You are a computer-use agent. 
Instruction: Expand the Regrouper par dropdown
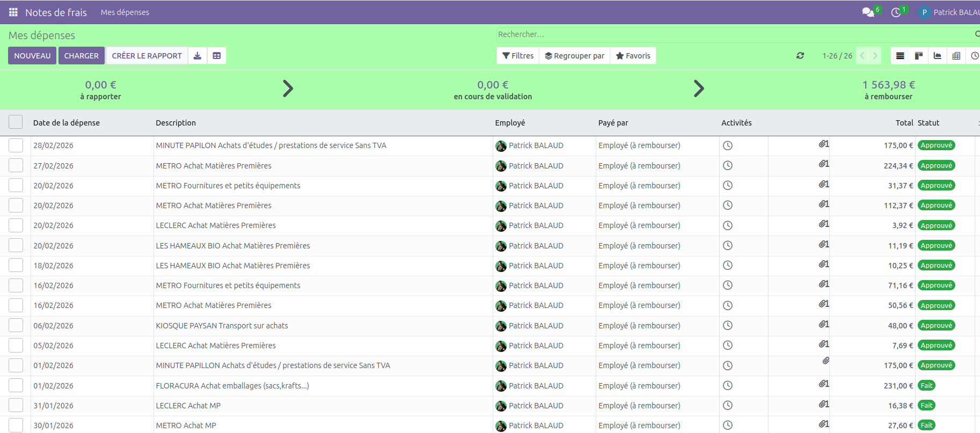pyautogui.click(x=574, y=56)
